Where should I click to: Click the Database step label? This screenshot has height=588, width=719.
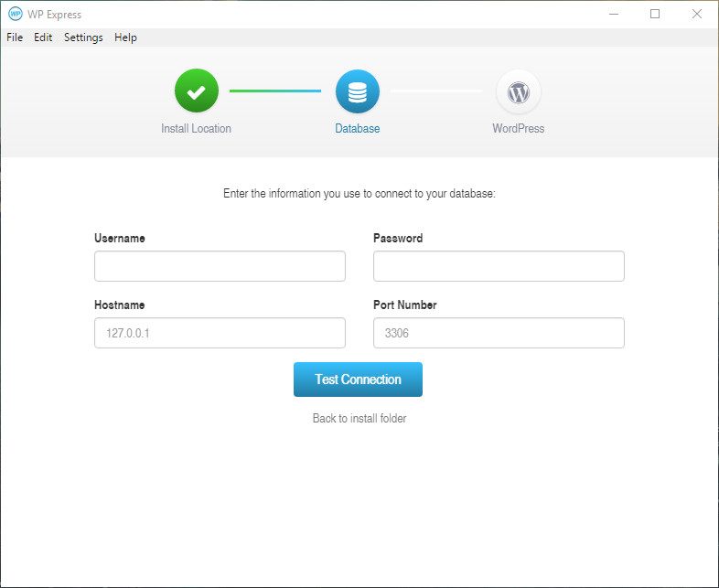click(x=357, y=128)
